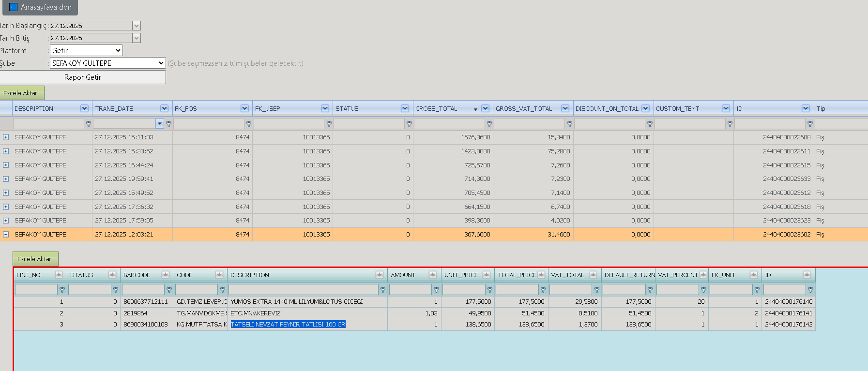Open the Tarih Başlangıç date picker dropdown
This screenshot has width=868, height=371.
(x=137, y=26)
